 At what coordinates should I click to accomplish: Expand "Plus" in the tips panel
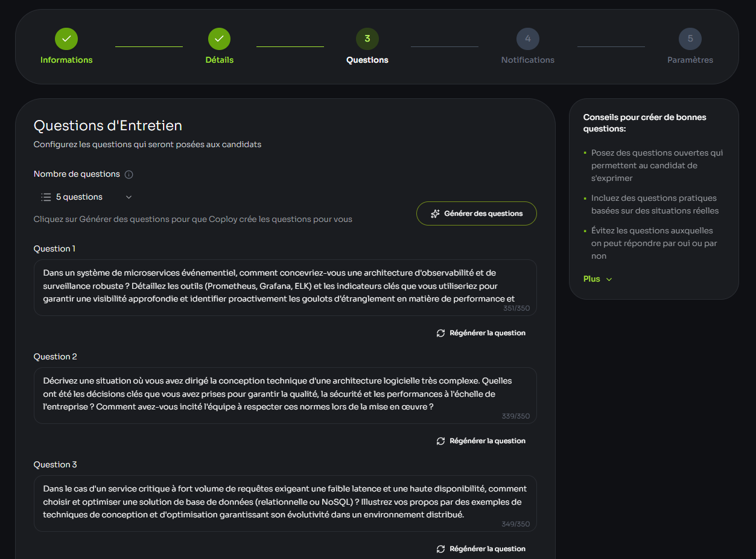tap(597, 279)
